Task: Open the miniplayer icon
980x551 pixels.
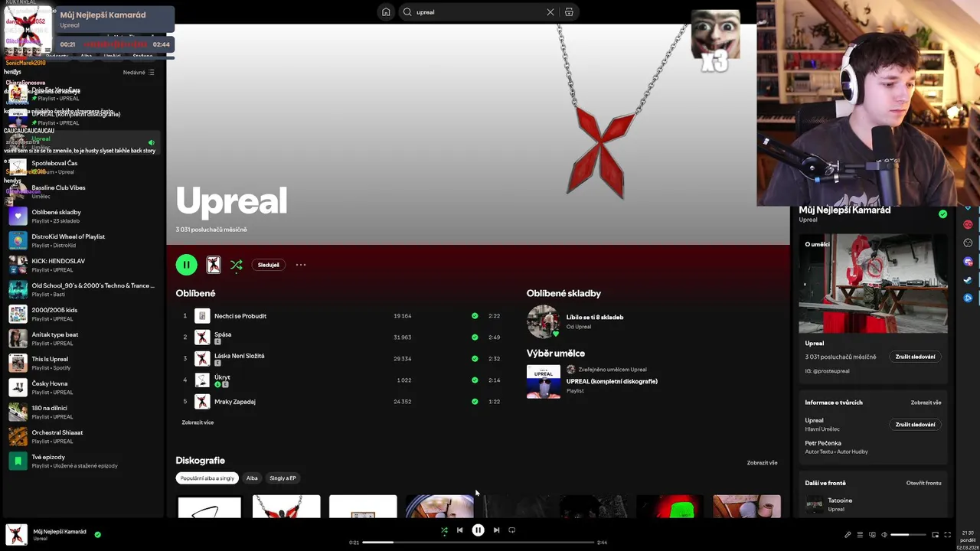Action: [x=935, y=535]
